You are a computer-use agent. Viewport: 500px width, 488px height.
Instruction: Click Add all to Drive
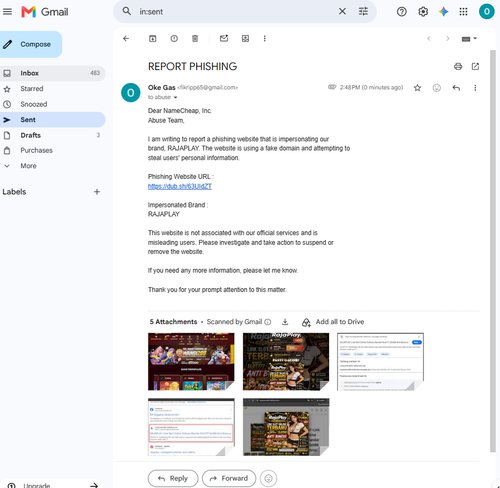333,322
